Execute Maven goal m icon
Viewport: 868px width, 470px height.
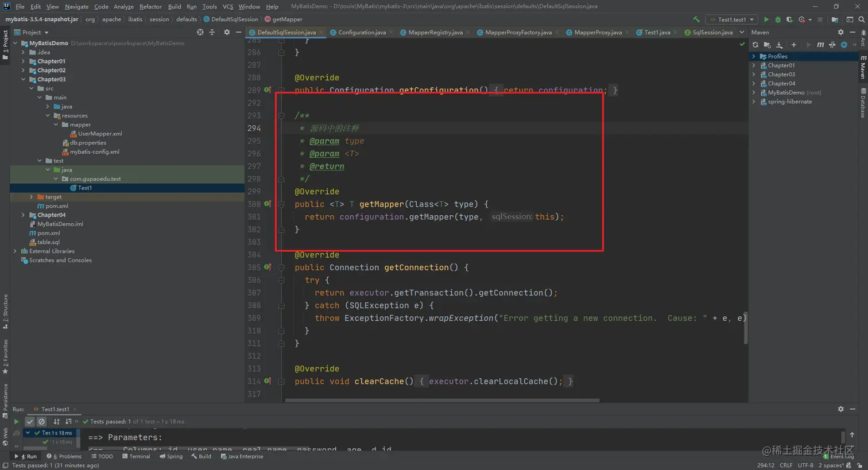(820, 45)
